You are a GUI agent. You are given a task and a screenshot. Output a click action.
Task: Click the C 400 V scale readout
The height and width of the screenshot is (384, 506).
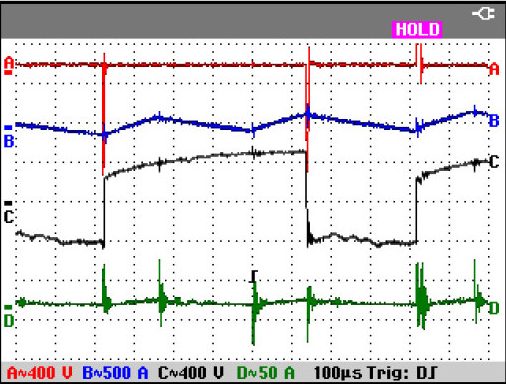pos(191,373)
